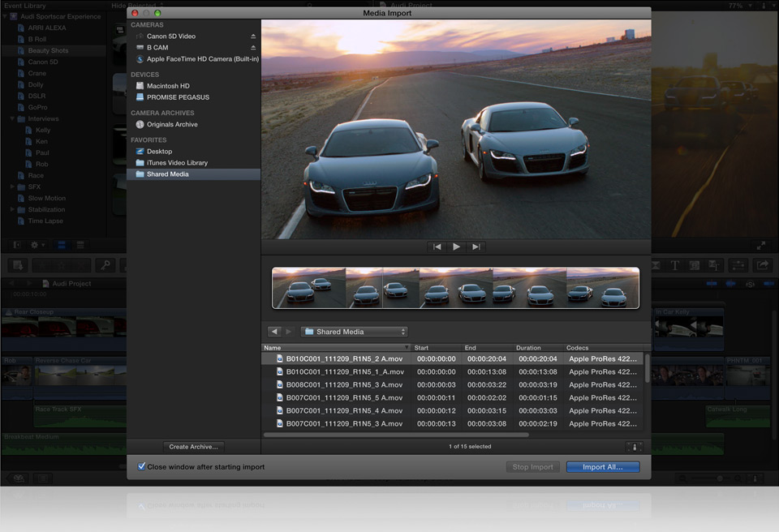Screen dimensions: 779x532
Task: Open the Themes browser icon
Action: (714, 265)
